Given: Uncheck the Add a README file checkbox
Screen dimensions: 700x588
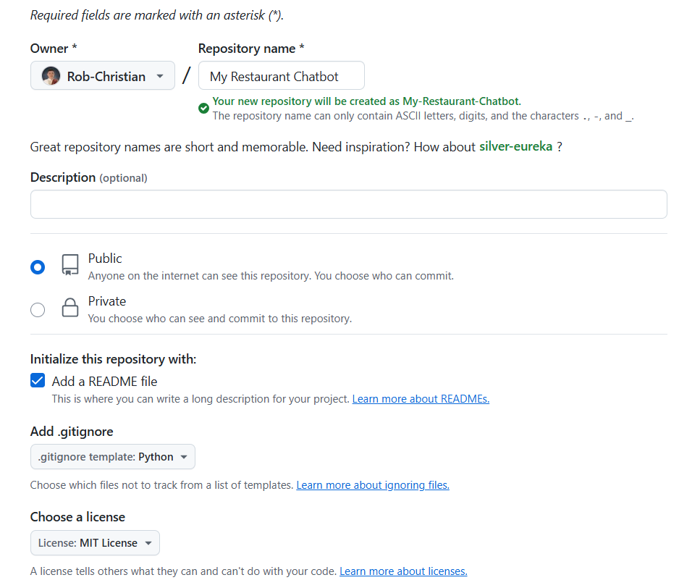Looking at the screenshot, I should (x=37, y=380).
